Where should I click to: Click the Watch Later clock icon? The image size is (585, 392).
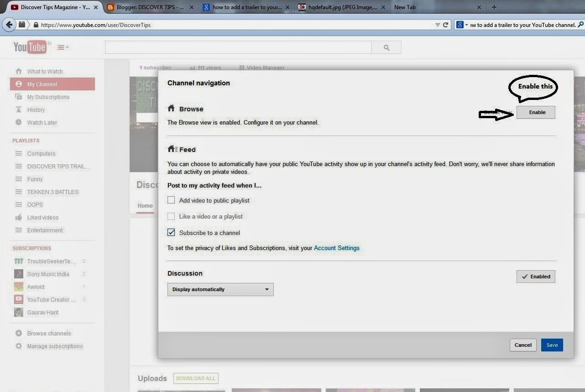(x=19, y=122)
